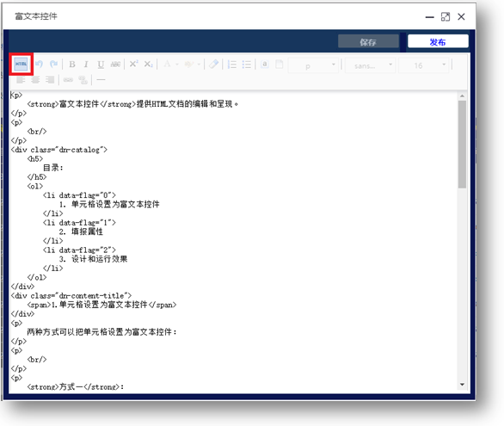
Task: Insert an unordered bullet list
Action: click(247, 65)
